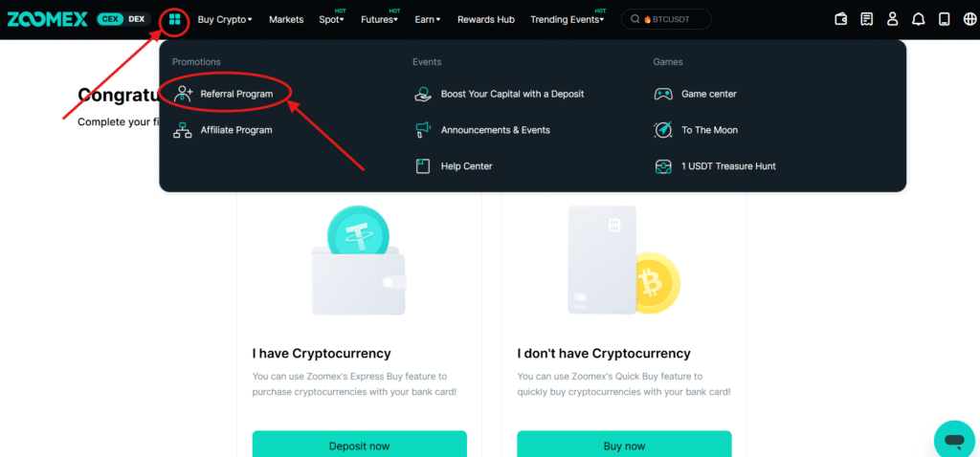Viewport: 980px width, 457px height.
Task: Expand the Futures dropdown menu
Action: pyautogui.click(x=379, y=19)
